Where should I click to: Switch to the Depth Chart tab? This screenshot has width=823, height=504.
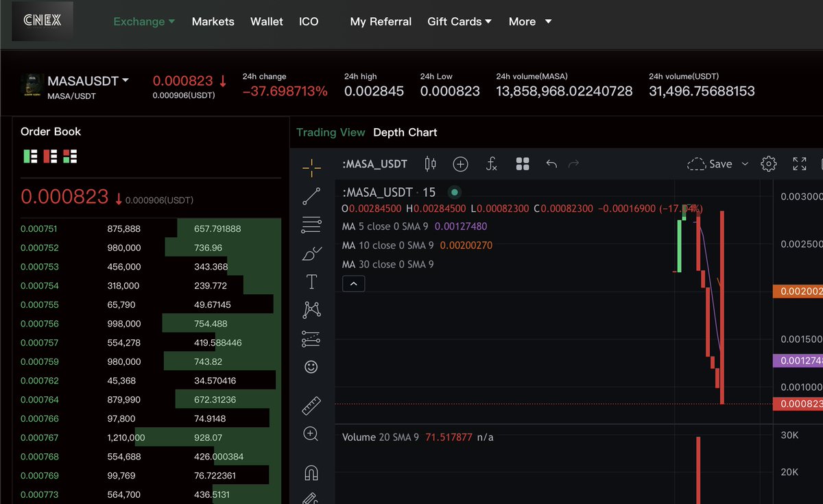coord(405,132)
